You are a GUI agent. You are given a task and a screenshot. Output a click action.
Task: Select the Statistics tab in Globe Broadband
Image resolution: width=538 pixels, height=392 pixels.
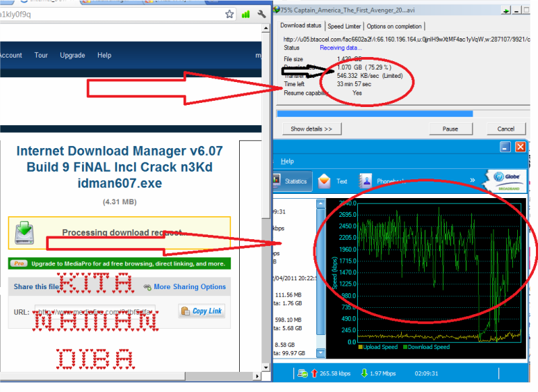pos(293,181)
